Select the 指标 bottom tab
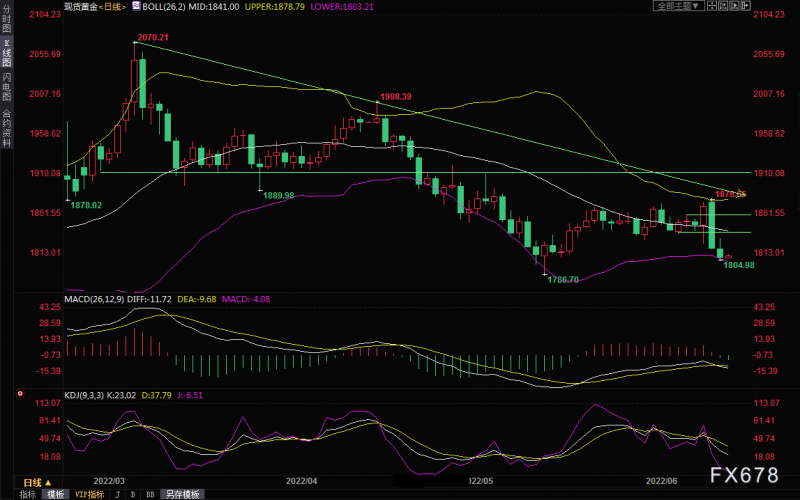The height and width of the screenshot is (500, 800). (x=28, y=494)
